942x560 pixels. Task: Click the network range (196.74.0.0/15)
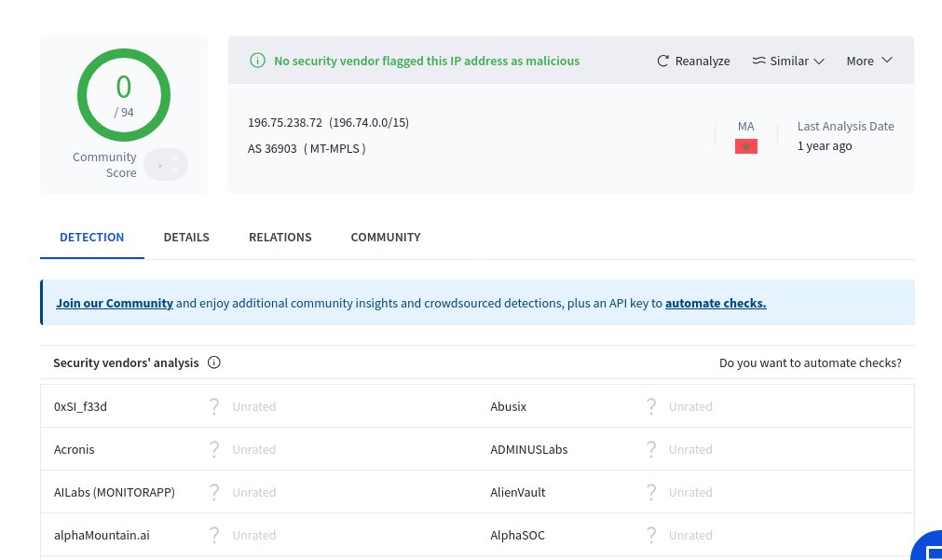[369, 123]
